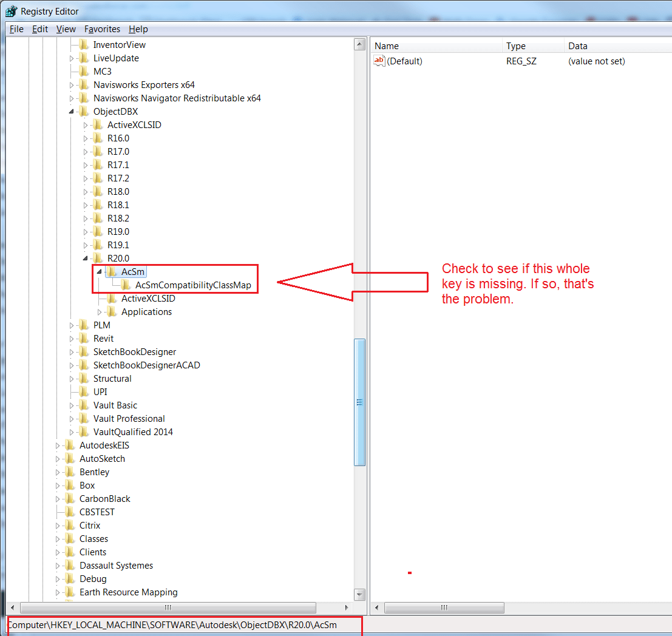Click the CBSTEST folder icon
The width and height of the screenshot is (672, 636).
[70, 512]
